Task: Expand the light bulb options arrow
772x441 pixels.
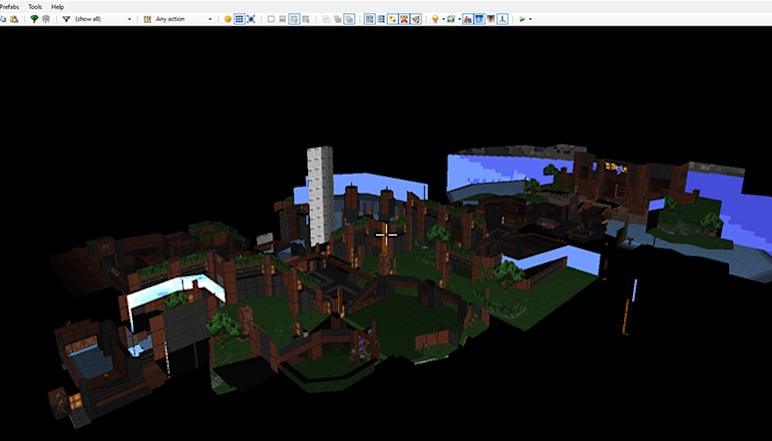Action: click(443, 19)
